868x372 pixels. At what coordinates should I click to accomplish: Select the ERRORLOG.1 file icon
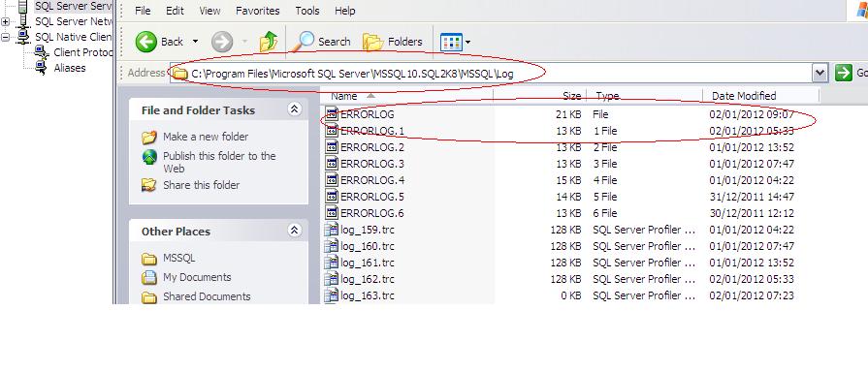(x=332, y=131)
